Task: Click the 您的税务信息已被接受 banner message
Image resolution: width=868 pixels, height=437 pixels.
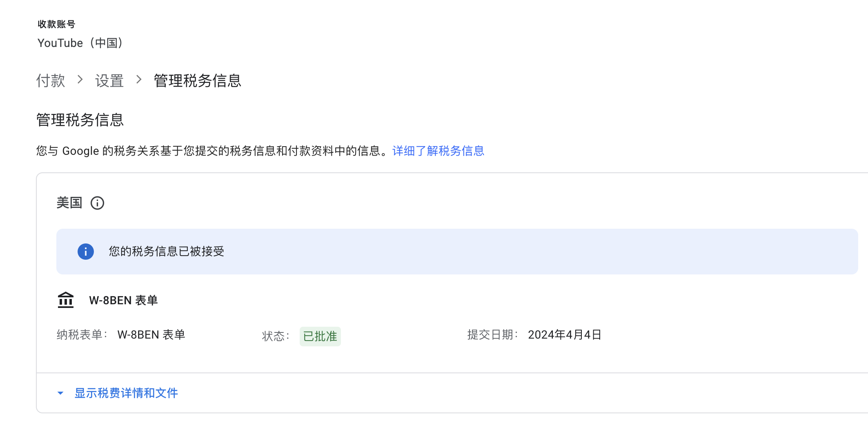Action: tap(167, 252)
